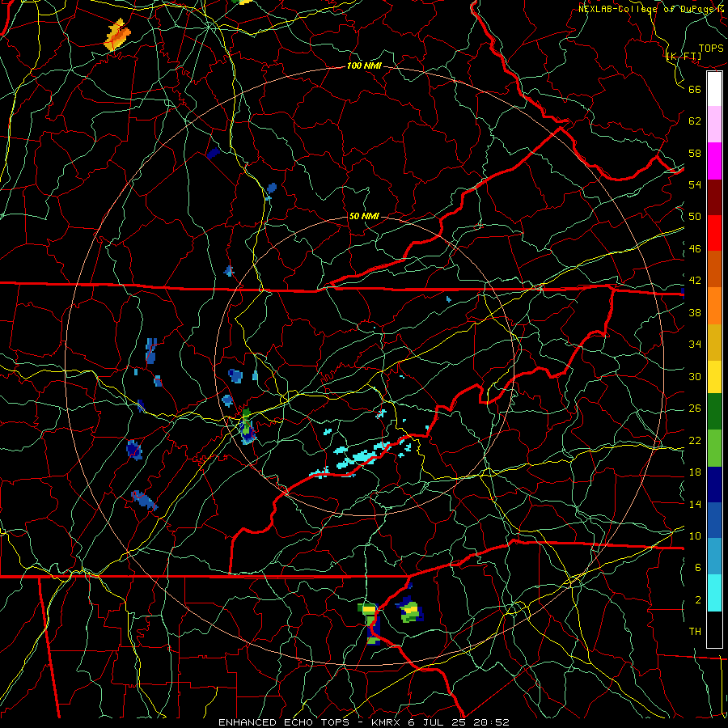Click the '20:52' timestamp
Image resolution: width=728 pixels, height=728 pixels.
pos(491,722)
